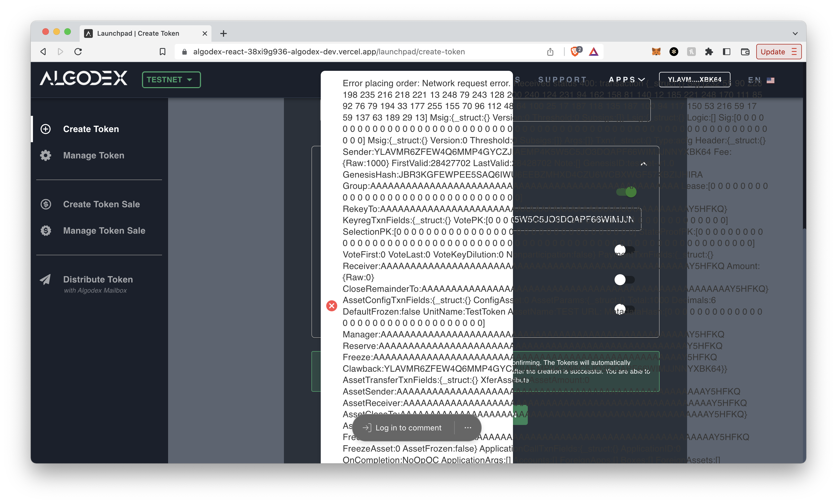This screenshot has width=837, height=504.
Task: Click the browser address bar URL
Action: (328, 52)
